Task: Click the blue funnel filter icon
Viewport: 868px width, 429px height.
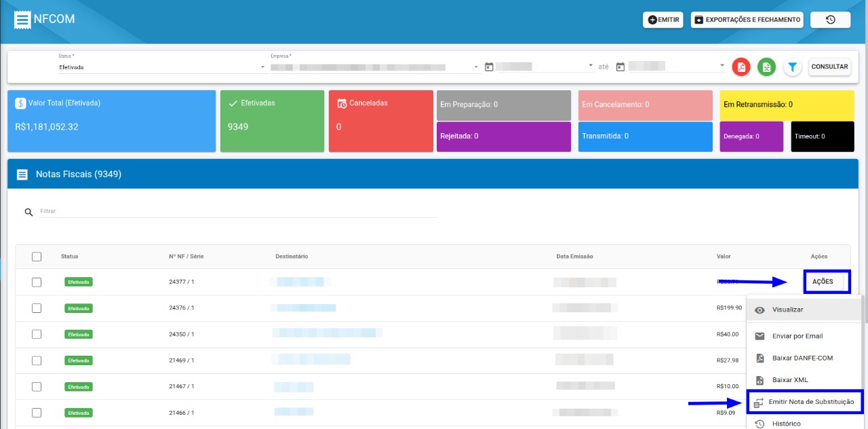Action: pos(792,67)
